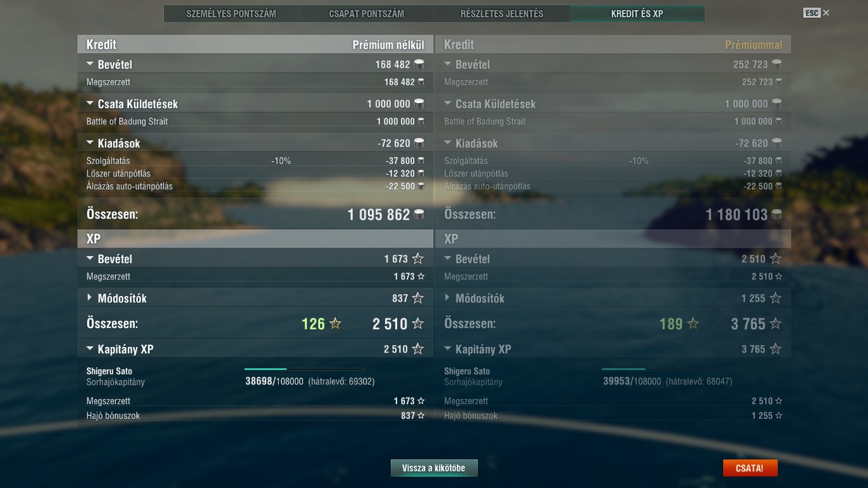The width and height of the screenshot is (868, 488).
Task: Click Shigeru Sato captain XP progress bar
Action: click(304, 369)
